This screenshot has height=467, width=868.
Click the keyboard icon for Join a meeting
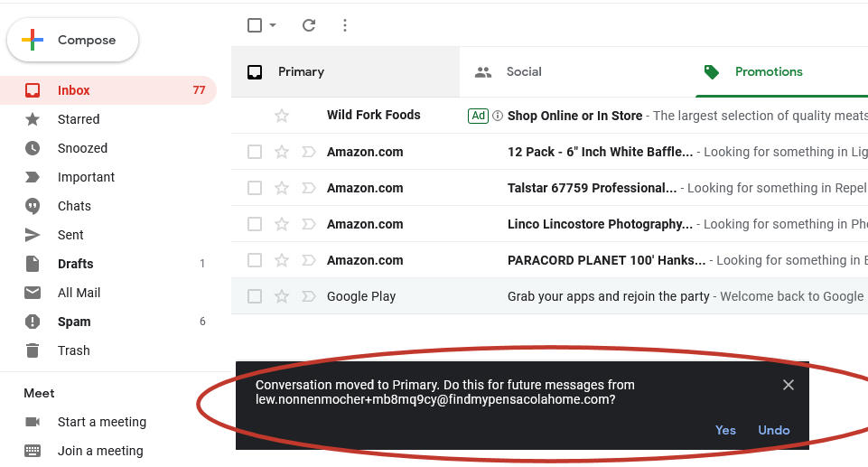coord(33,451)
